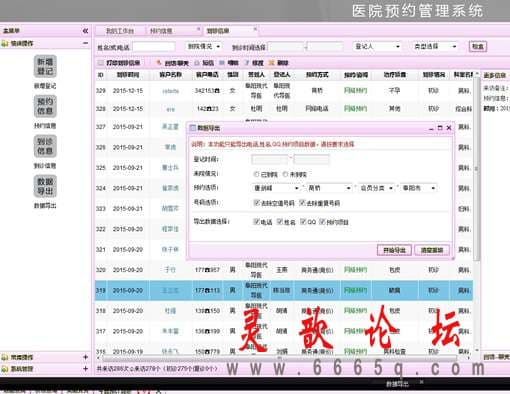Expand the 常规操作 section
The width and height of the screenshot is (510, 394).
point(85,357)
